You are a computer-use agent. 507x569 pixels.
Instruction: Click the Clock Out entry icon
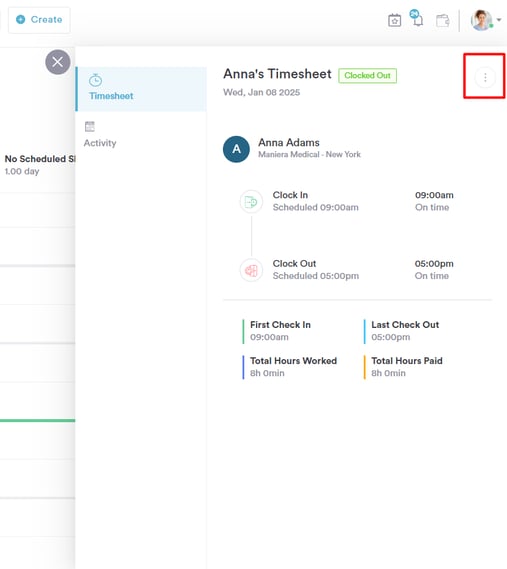click(251, 270)
